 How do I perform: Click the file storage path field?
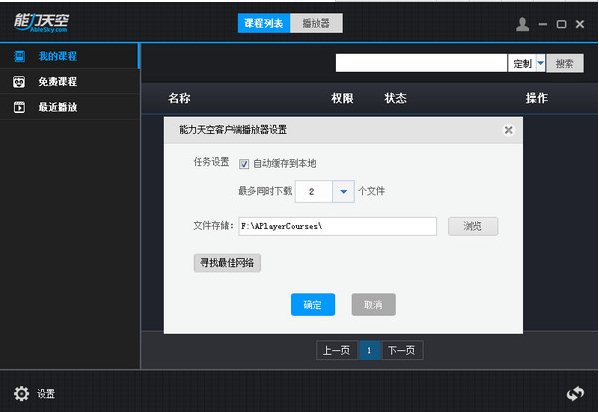point(338,226)
